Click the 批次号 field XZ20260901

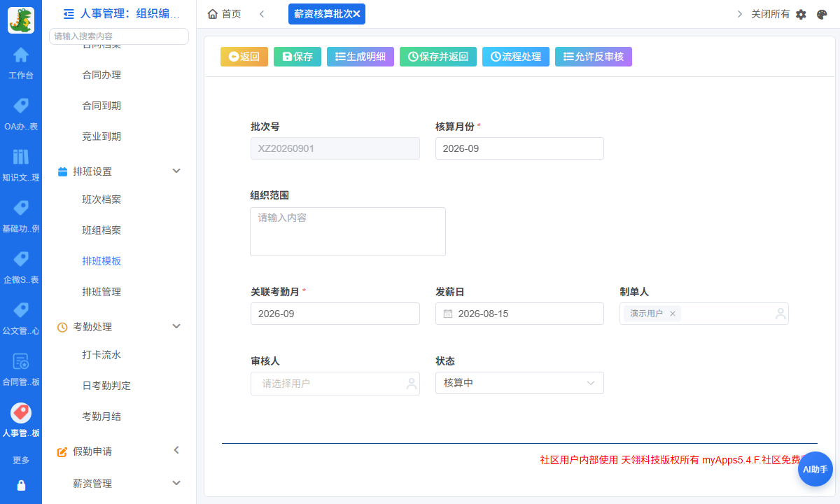pyautogui.click(x=335, y=148)
